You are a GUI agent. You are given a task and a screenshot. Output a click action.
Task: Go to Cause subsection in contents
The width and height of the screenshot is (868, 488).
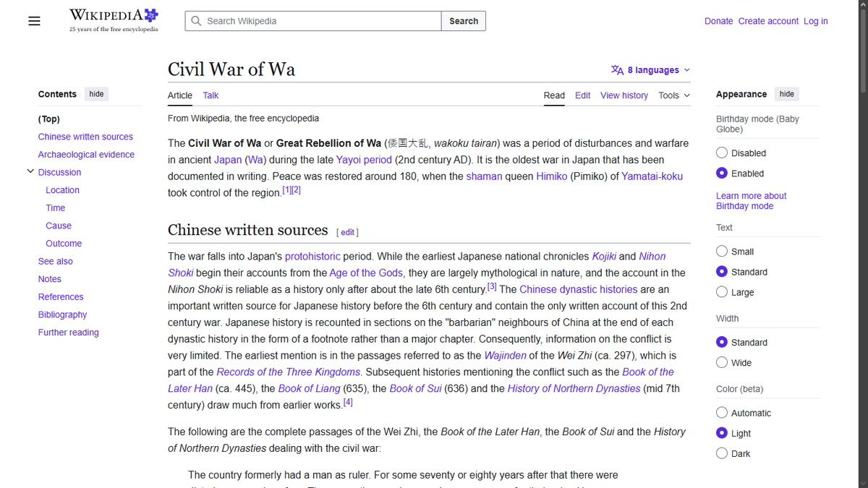[x=59, y=226]
